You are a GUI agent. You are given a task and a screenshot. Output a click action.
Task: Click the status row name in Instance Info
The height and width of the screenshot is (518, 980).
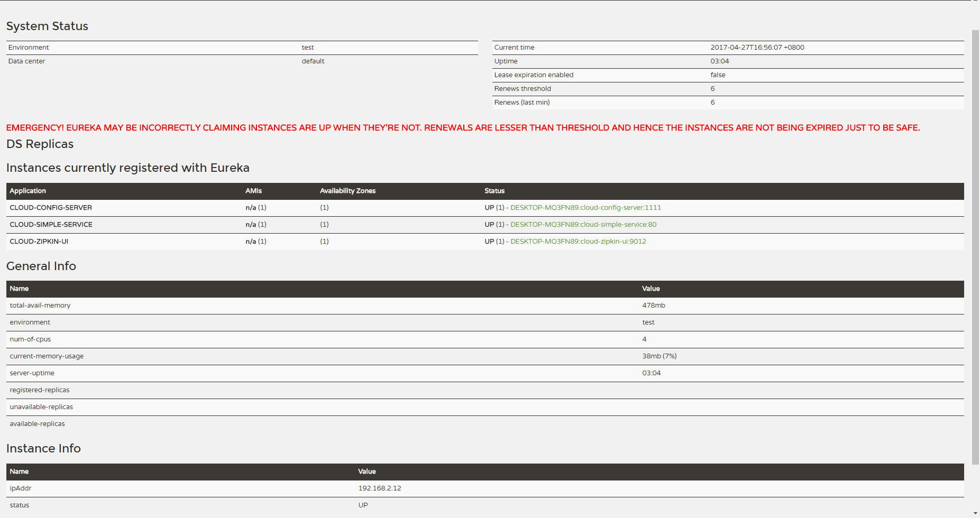pyautogui.click(x=20, y=505)
